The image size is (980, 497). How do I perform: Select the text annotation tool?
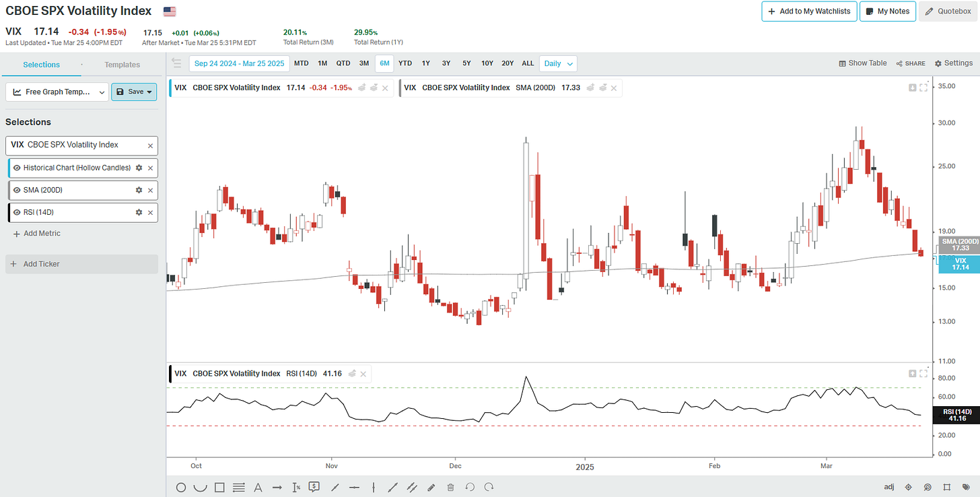click(258, 488)
